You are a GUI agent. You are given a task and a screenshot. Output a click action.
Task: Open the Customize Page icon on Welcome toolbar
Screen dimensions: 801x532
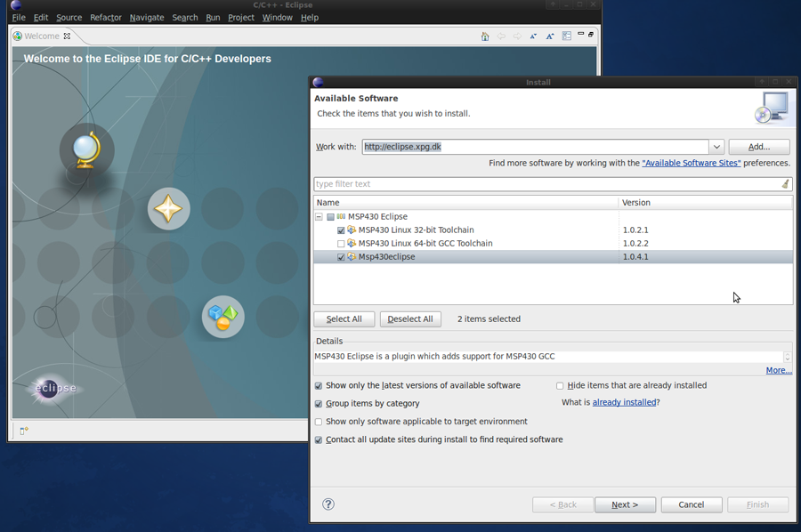pyautogui.click(x=566, y=36)
